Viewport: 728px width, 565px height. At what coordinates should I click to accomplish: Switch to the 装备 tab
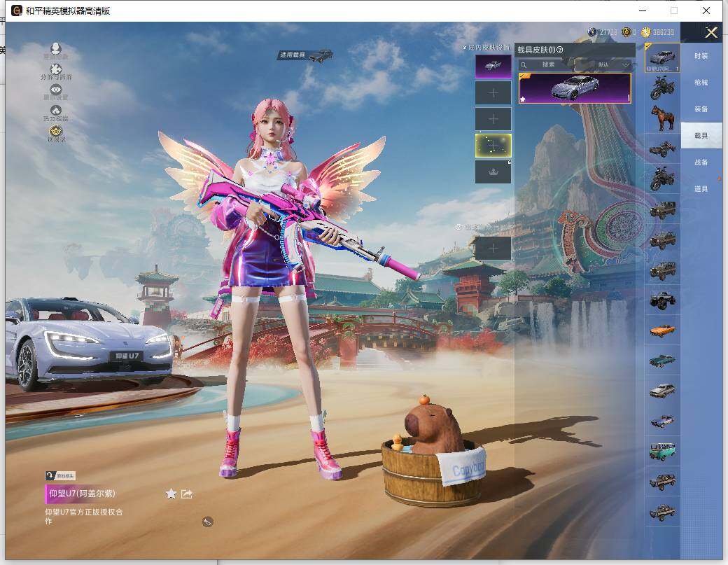tap(701, 109)
